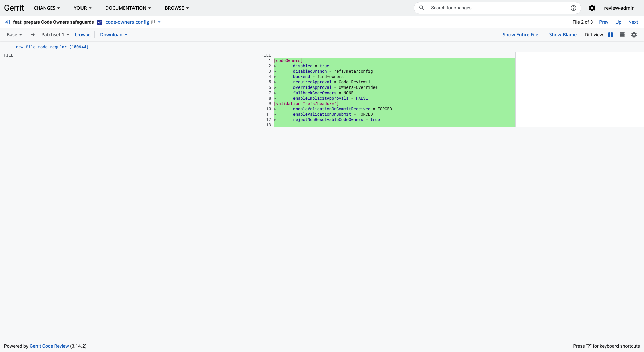The height and width of the screenshot is (352, 644).
Task: Click 'File 2 of 3' indicator
Action: (x=582, y=22)
